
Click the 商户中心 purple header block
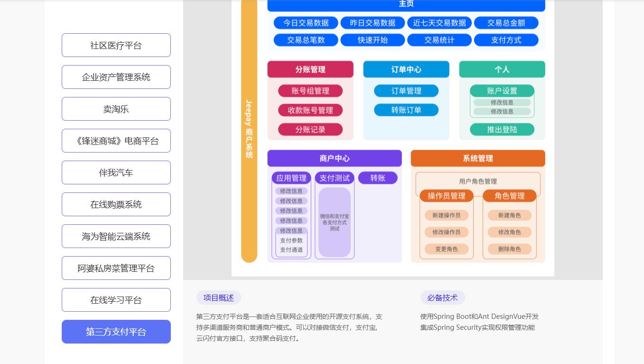pyautogui.click(x=334, y=158)
